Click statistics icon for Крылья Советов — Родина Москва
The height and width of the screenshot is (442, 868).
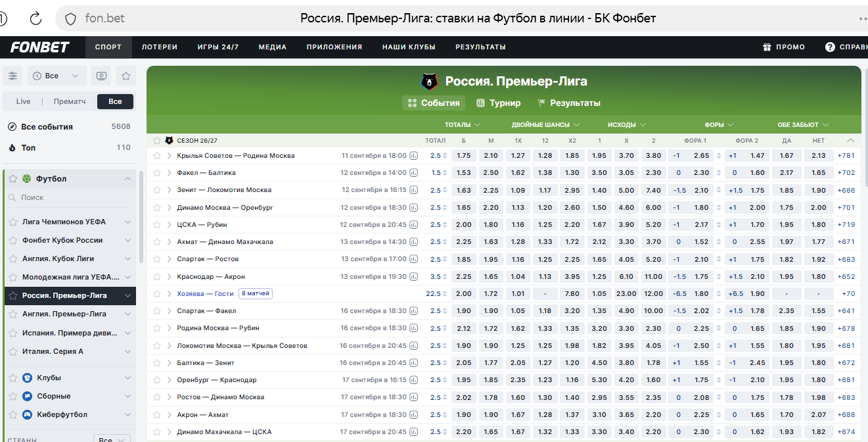click(x=414, y=156)
